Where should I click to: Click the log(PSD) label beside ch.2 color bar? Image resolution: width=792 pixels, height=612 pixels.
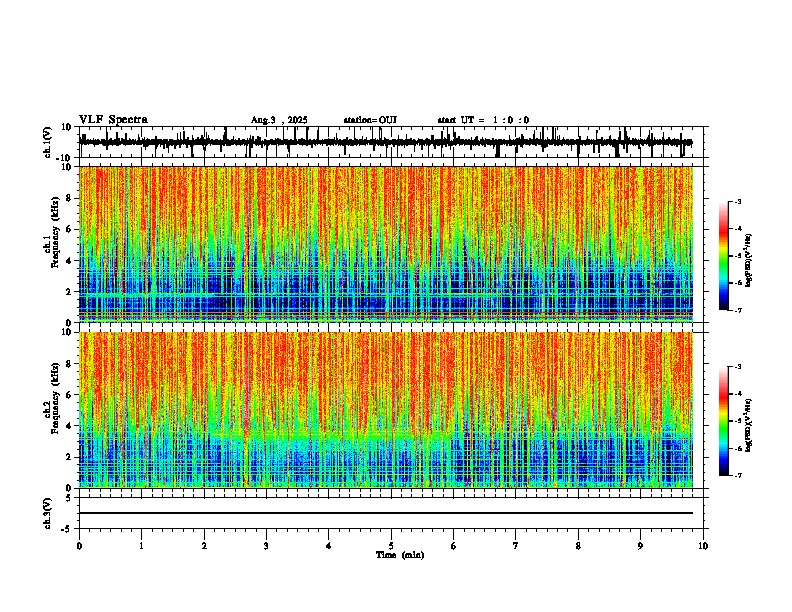(x=749, y=425)
